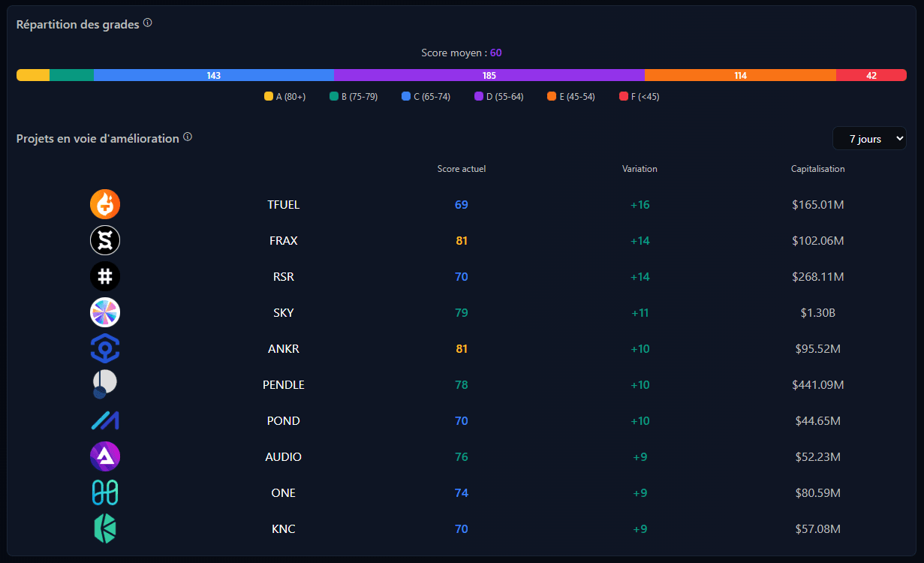
Task: Click the TFUEL flame logo icon
Action: coord(105,205)
